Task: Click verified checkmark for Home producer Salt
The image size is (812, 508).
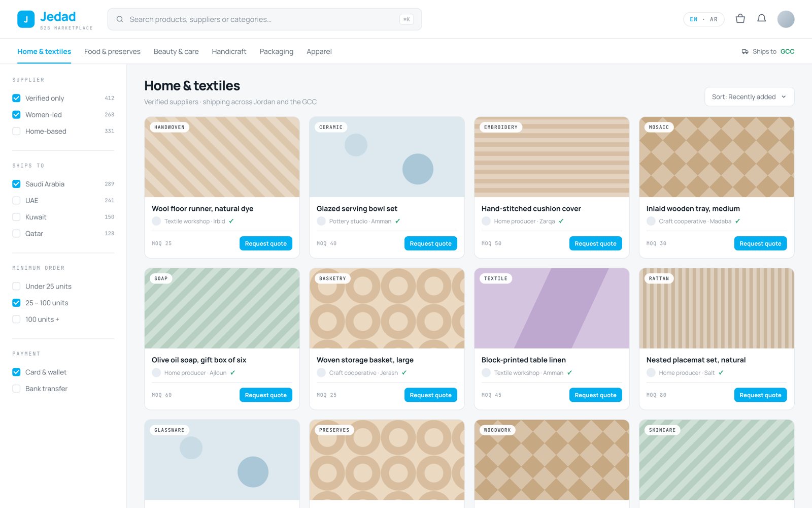Action: pyautogui.click(x=721, y=372)
